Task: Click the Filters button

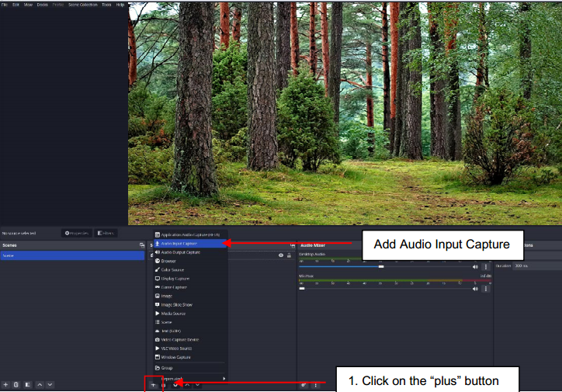Action: pos(106,234)
